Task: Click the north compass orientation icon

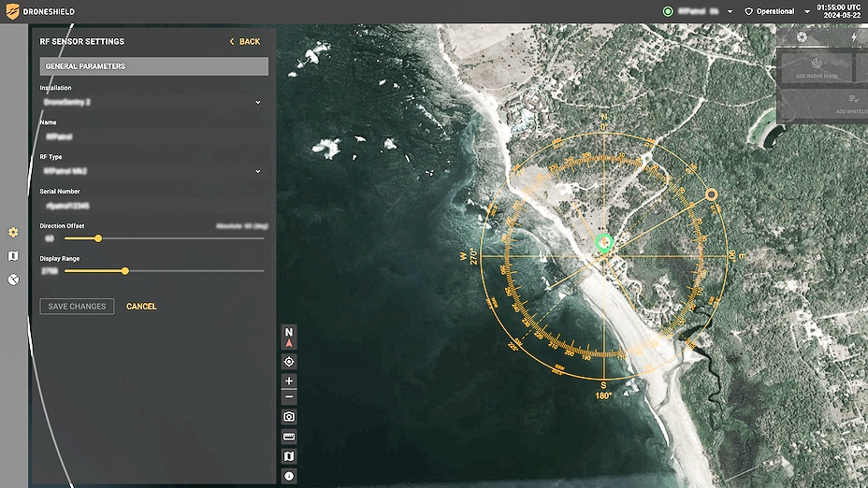Action: (289, 337)
